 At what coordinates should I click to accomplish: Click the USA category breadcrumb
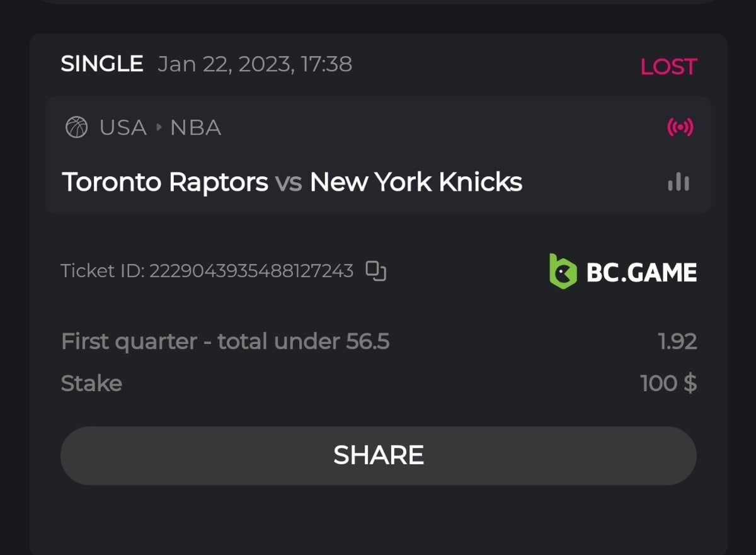tap(123, 128)
